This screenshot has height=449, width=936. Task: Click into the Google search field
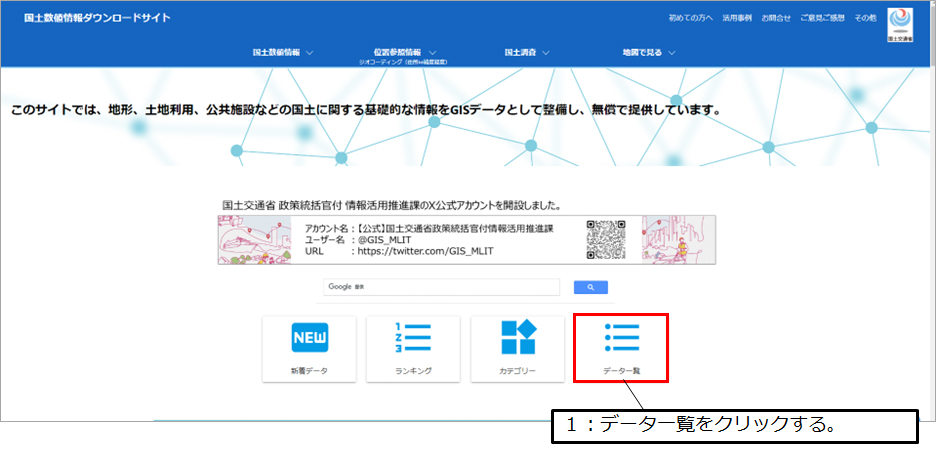tap(442, 287)
